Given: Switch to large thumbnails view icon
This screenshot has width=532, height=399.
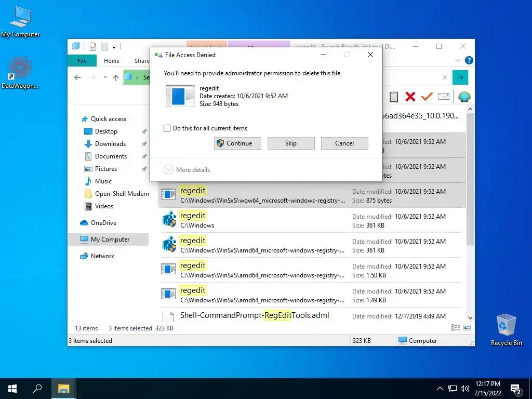Looking at the screenshot, I should (467, 328).
